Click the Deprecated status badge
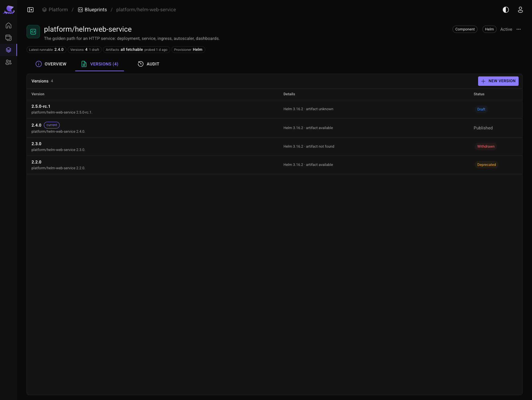The image size is (532, 400). (x=486, y=165)
